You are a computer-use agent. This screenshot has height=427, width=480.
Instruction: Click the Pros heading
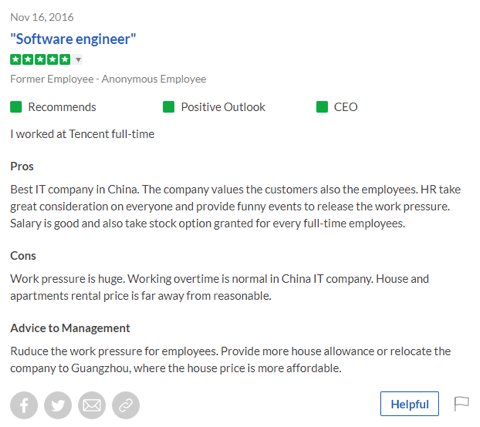point(22,166)
